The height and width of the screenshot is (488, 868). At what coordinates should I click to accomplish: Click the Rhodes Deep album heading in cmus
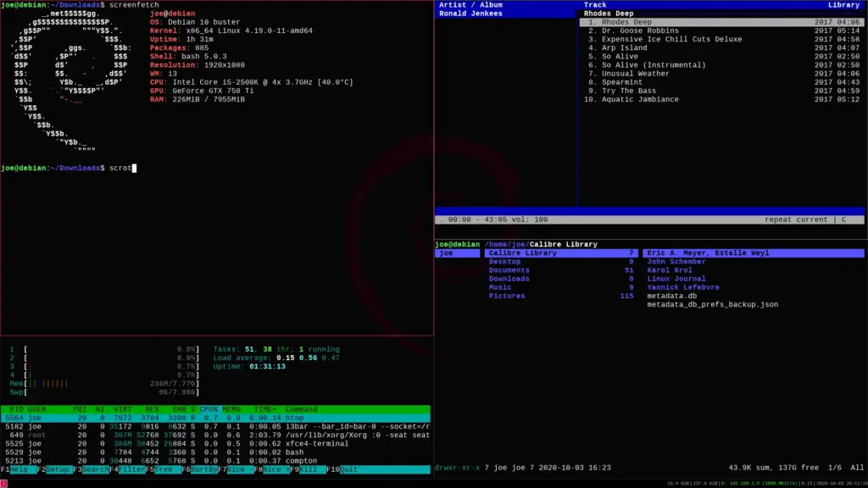(x=609, y=14)
